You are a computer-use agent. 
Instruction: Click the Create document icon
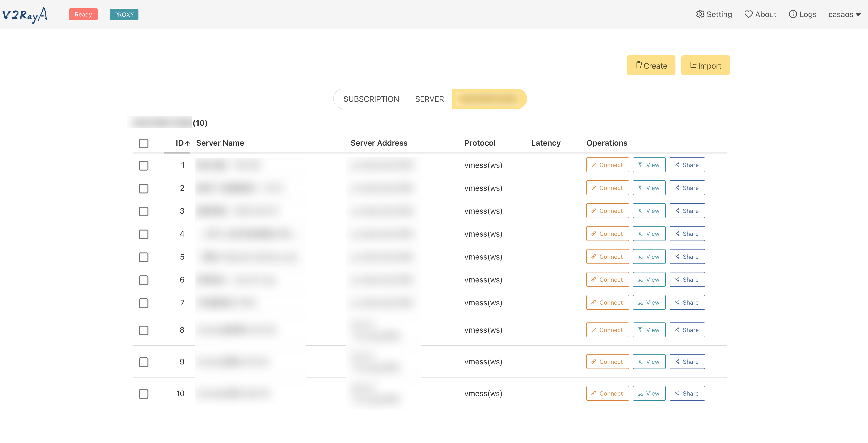[x=638, y=65]
